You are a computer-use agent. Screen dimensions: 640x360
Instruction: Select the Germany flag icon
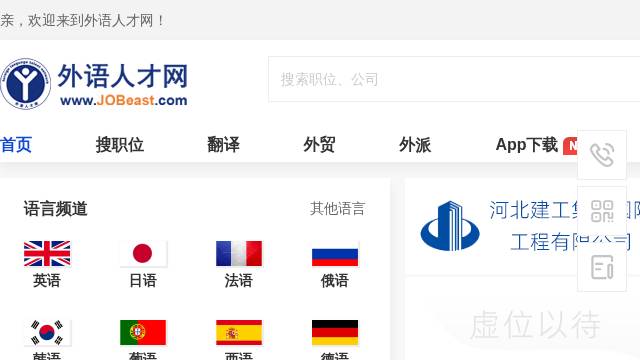pyautogui.click(x=335, y=332)
